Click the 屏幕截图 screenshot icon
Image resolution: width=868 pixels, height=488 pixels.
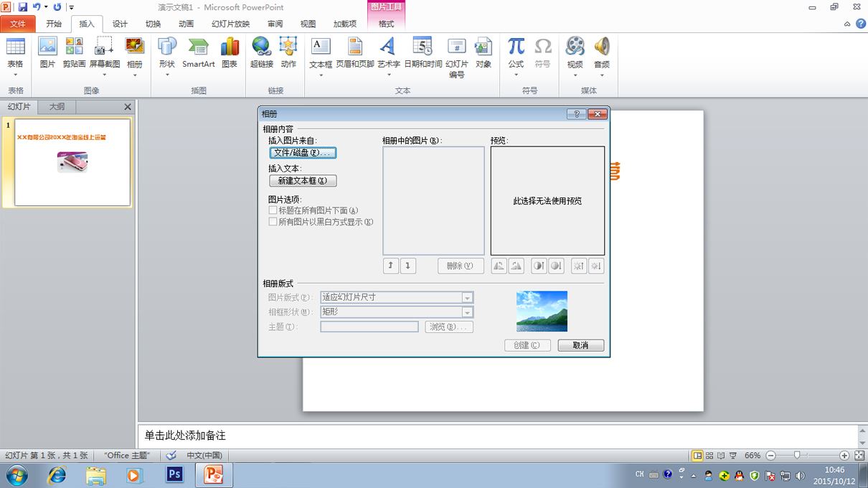coord(105,47)
